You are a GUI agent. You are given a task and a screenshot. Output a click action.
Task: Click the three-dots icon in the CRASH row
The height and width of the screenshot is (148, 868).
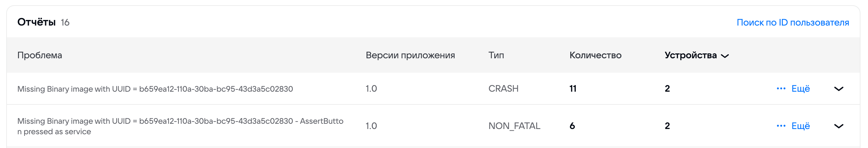coord(781,89)
